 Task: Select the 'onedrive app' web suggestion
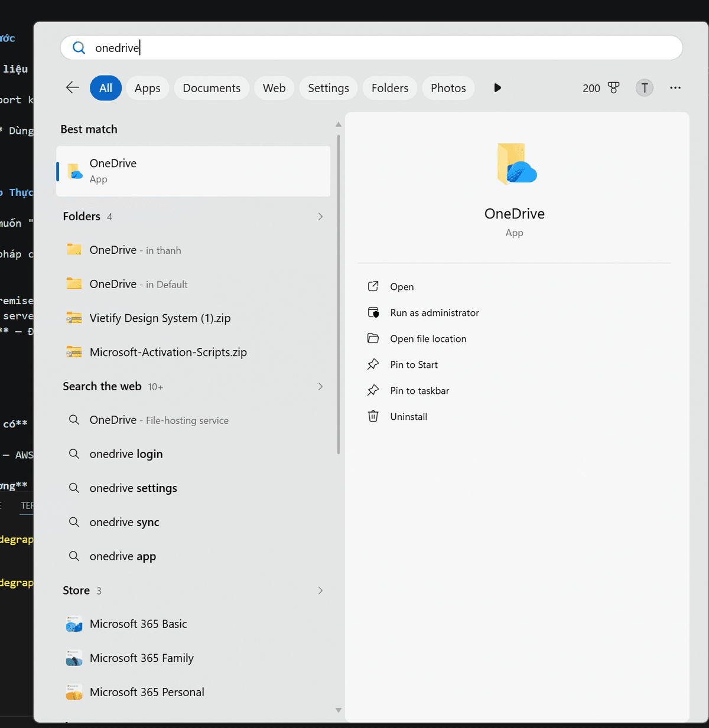point(193,557)
